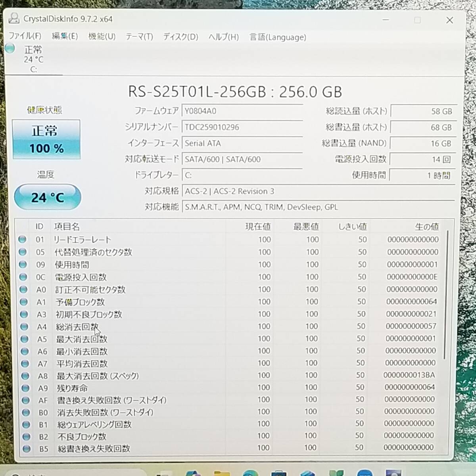Click the C: drive status indicator icon
This screenshot has width=476, height=476.
pyautogui.click(x=10, y=49)
